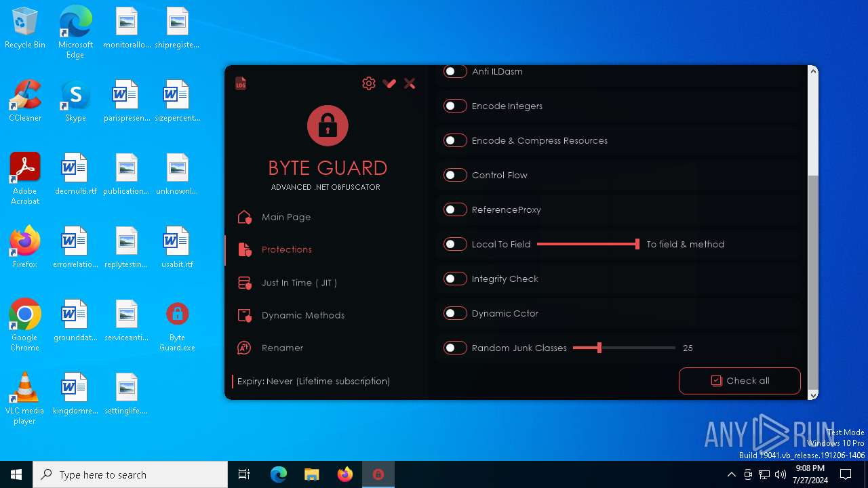Show hidden system tray icons
Image resolution: width=868 pixels, height=488 pixels.
[x=731, y=474]
